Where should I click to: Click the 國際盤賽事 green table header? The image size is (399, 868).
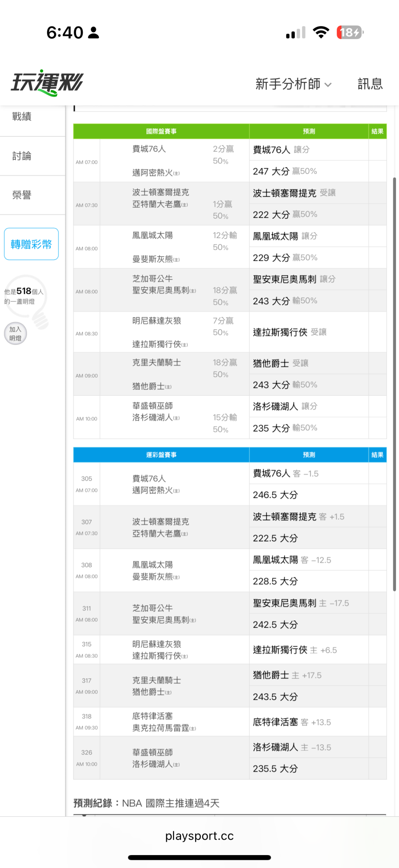pyautogui.click(x=161, y=131)
